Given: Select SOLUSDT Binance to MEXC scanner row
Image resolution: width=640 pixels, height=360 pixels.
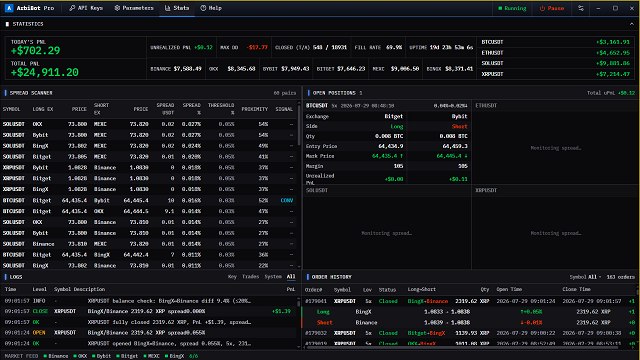Looking at the screenshot, I should [148, 244].
